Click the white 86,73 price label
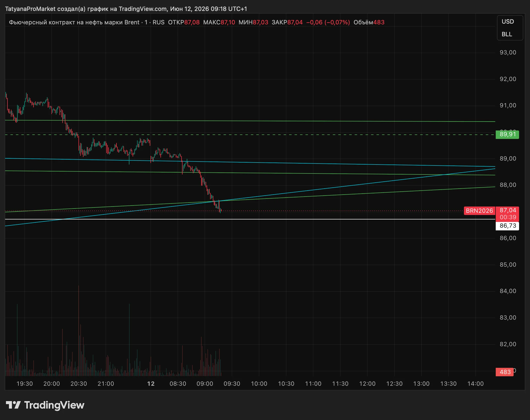The height and width of the screenshot is (420, 530). [507, 226]
